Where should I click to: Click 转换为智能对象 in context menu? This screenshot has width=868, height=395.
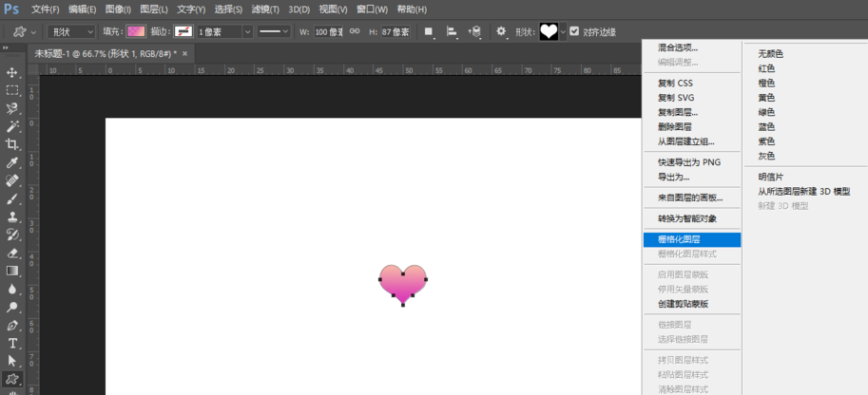coord(686,218)
